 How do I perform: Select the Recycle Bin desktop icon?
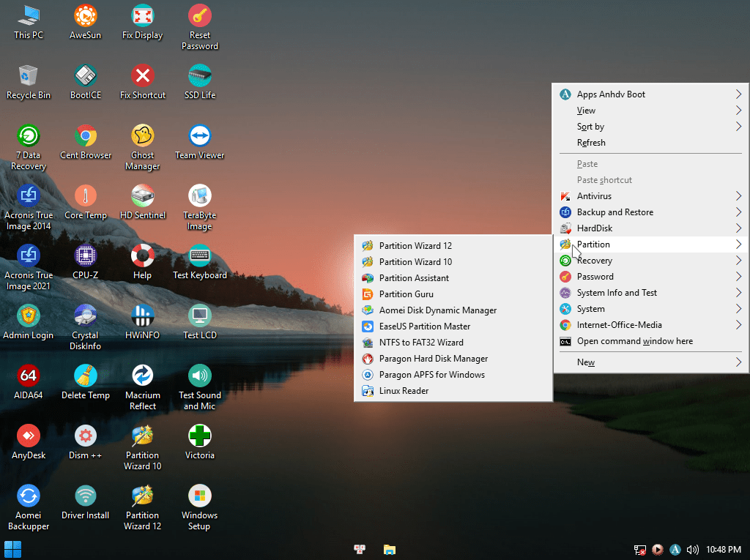point(29,82)
